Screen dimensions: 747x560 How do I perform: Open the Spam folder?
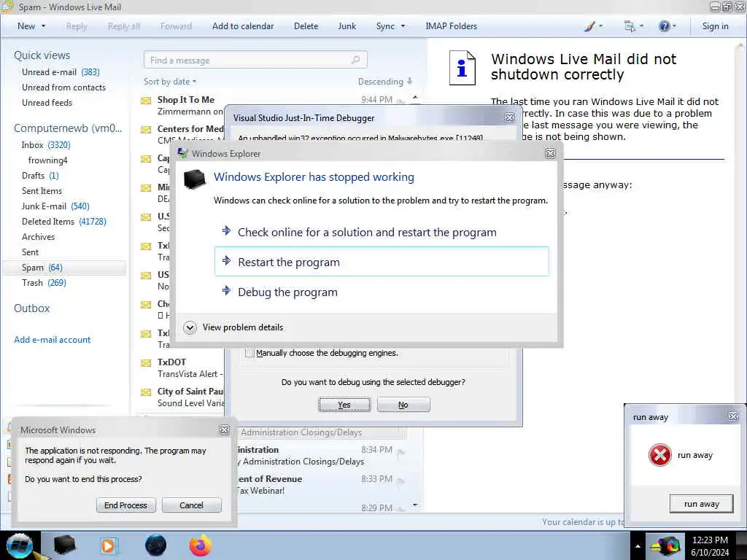[64, 268]
